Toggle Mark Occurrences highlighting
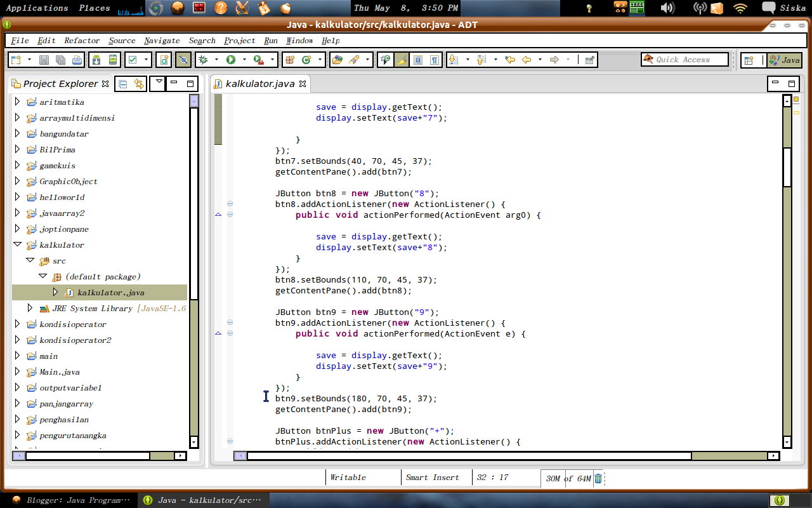The width and height of the screenshot is (812, 508). pyautogui.click(x=402, y=59)
